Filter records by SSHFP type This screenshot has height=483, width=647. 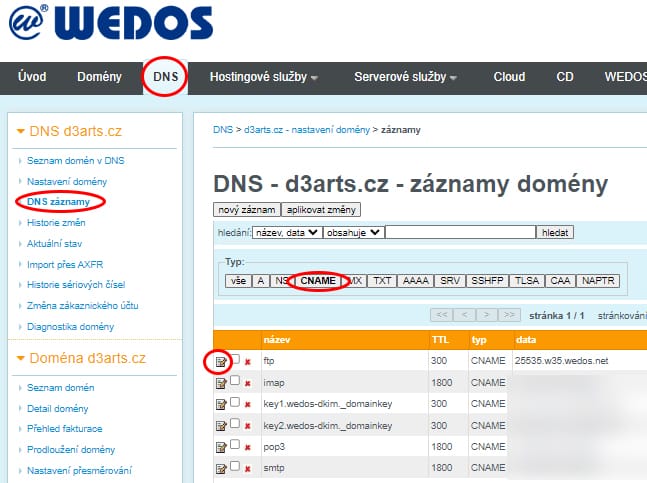click(487, 281)
